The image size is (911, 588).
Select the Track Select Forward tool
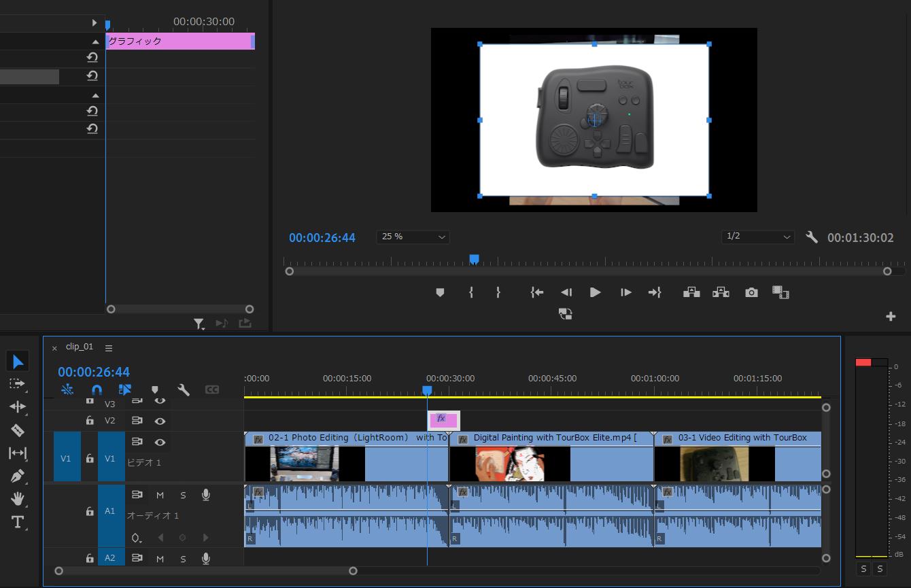coord(18,384)
